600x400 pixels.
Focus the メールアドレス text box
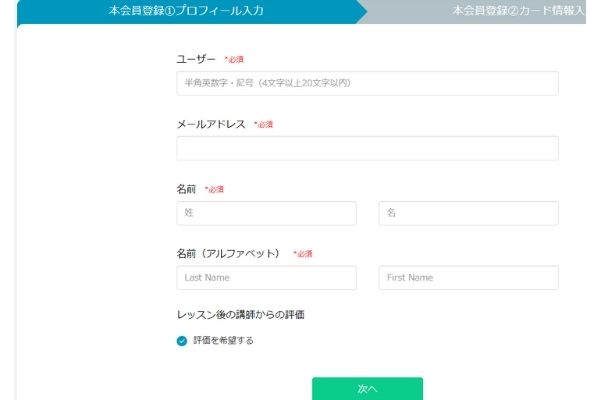click(367, 148)
